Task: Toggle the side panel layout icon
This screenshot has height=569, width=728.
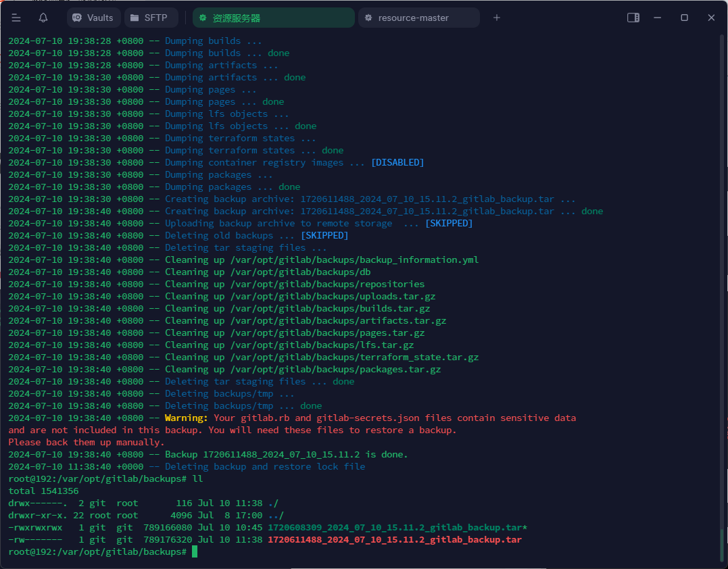Action: pos(633,18)
